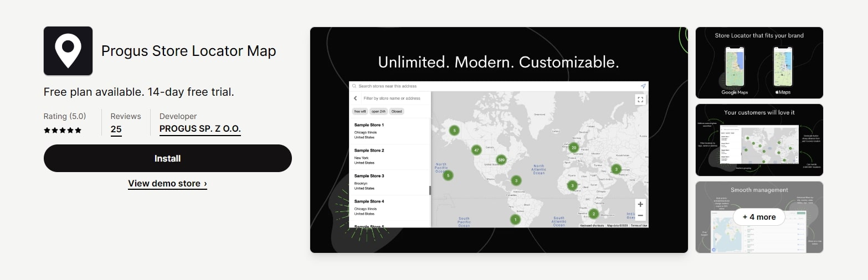The width and height of the screenshot is (868, 280).
Task: Select the open 24h filter tag
Action: [378, 111]
